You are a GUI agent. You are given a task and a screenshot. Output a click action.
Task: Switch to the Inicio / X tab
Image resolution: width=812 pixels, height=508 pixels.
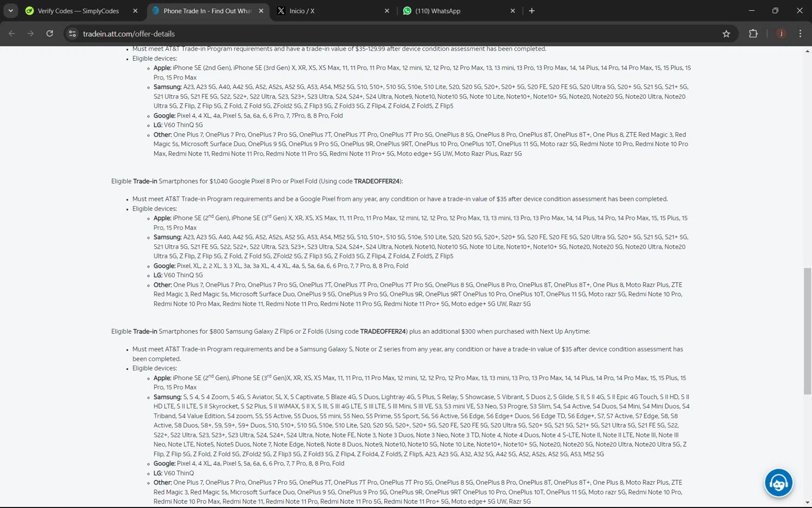[x=333, y=10]
